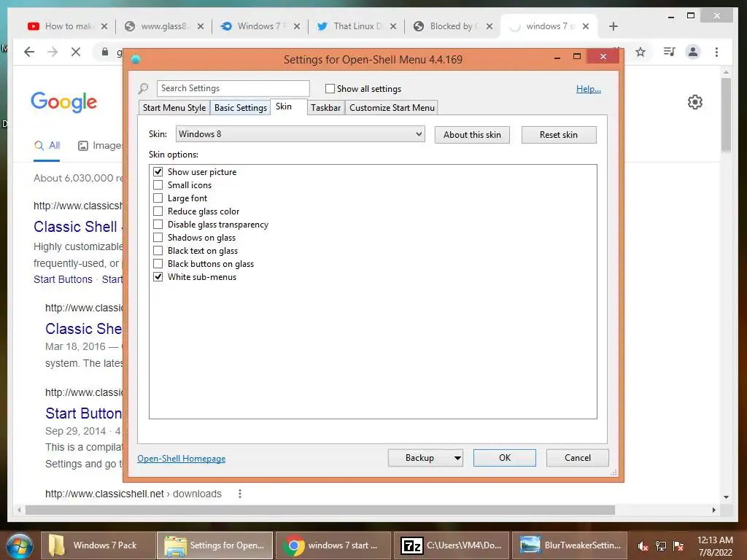Open Chrome media control icon
Viewport: 747px width, 560px height.
[670, 52]
